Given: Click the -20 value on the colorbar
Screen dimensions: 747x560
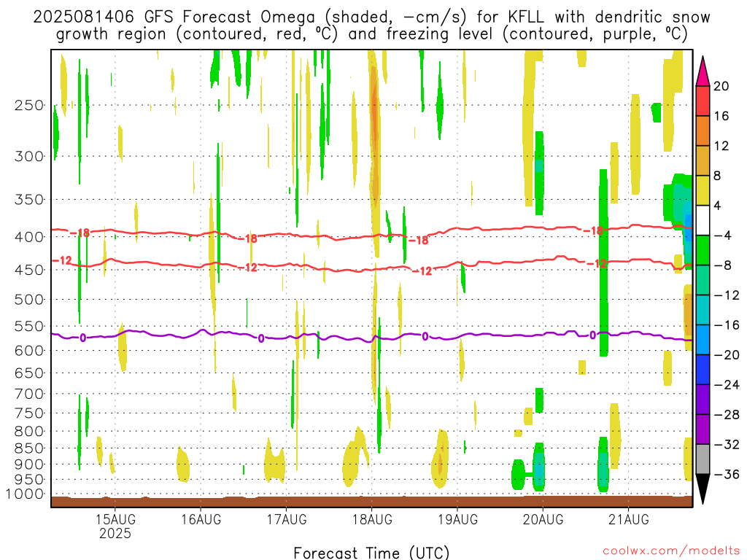Looking at the screenshot, I should click(727, 355).
